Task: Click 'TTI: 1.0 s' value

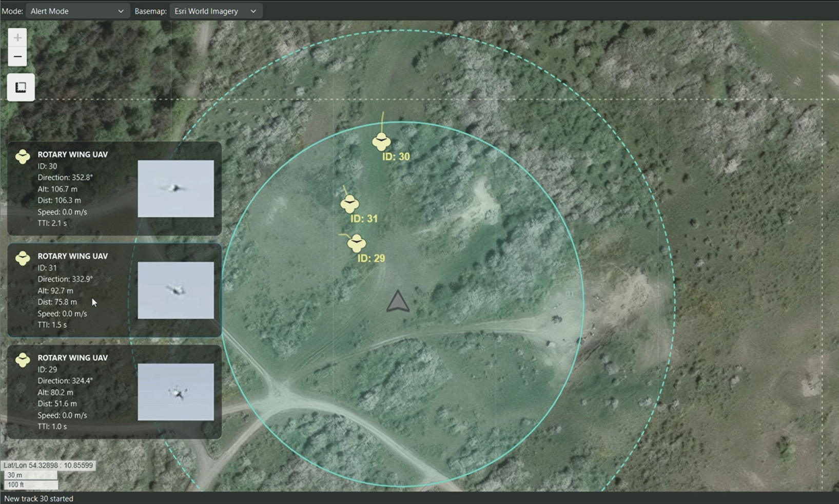Action: pos(52,427)
